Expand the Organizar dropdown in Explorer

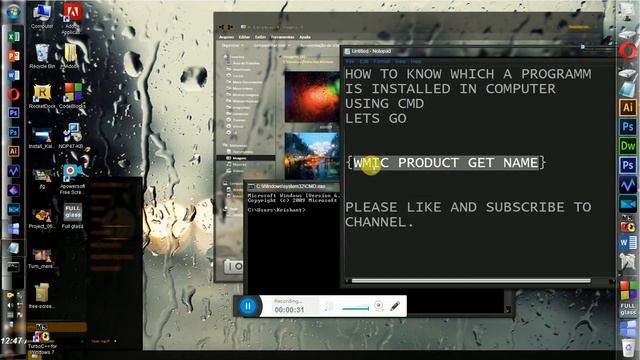coord(233,46)
